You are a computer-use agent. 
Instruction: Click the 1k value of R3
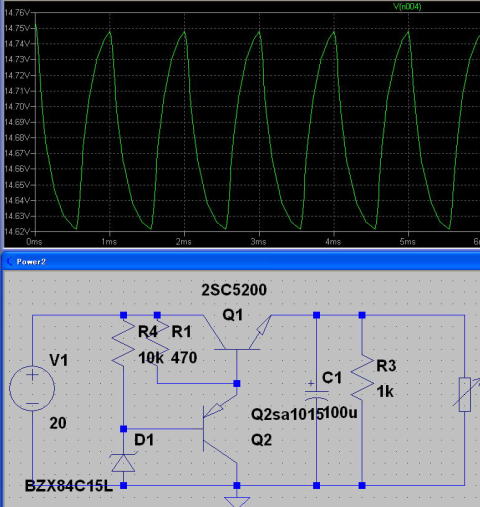[385, 392]
